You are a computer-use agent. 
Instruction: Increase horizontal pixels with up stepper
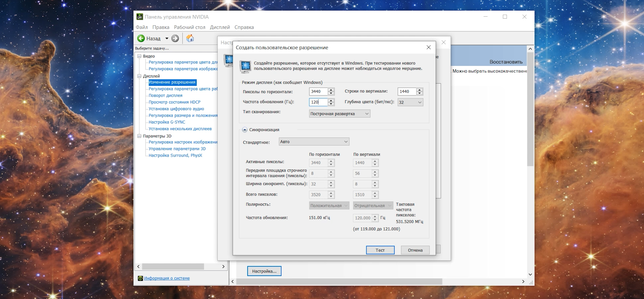[x=331, y=90]
